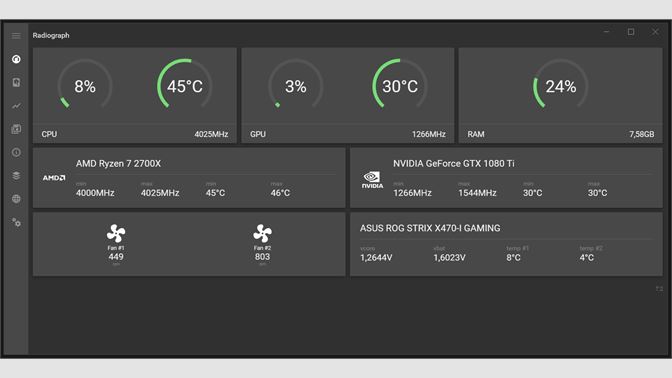Select the RAM label under the gauge

pos(476,134)
